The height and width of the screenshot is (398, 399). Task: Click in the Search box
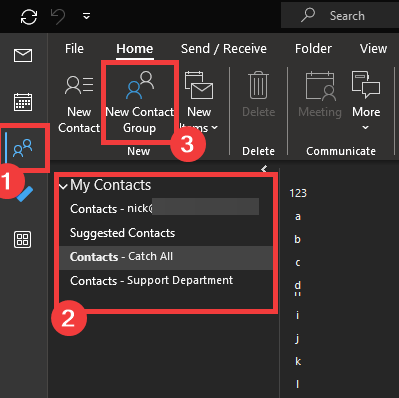tap(340, 16)
